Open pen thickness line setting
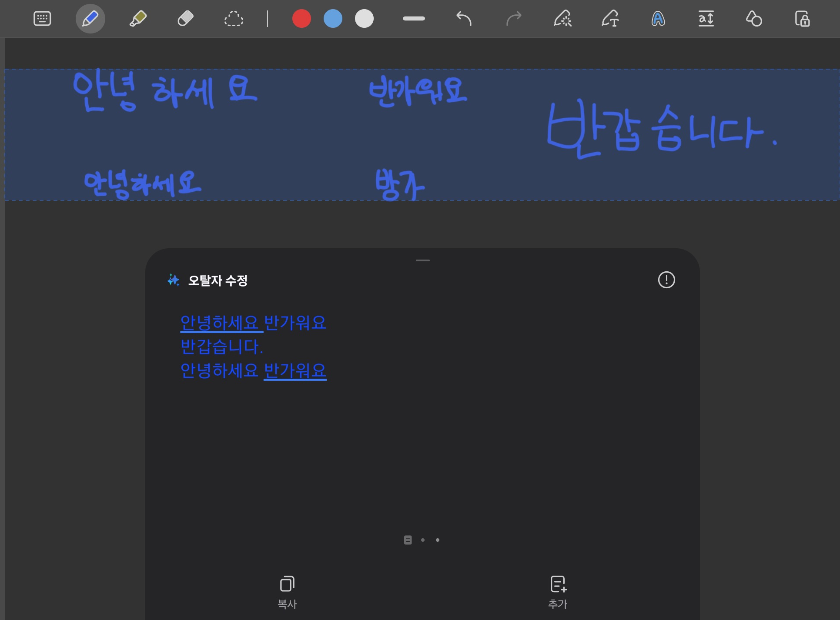Screen dimensions: 840x620 coord(413,19)
